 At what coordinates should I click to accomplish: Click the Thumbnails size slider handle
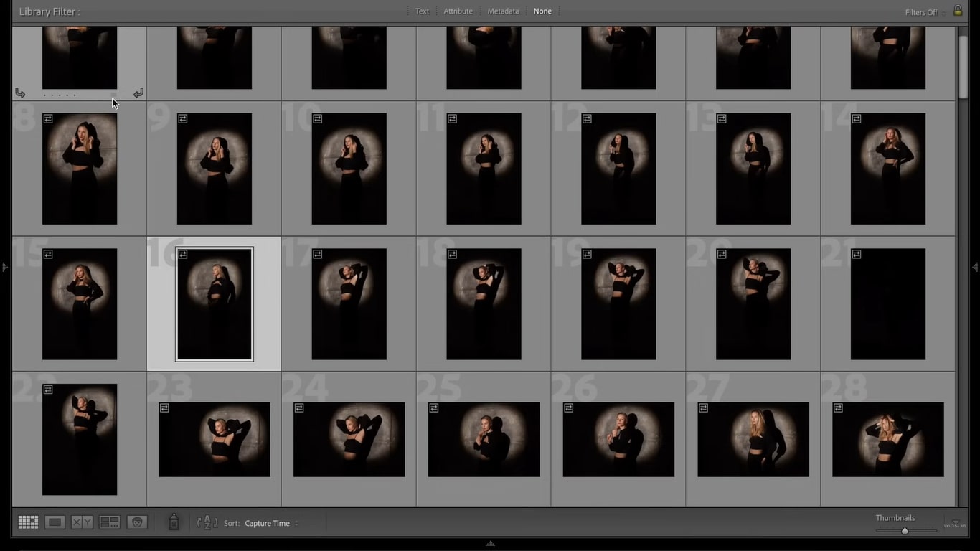905,531
